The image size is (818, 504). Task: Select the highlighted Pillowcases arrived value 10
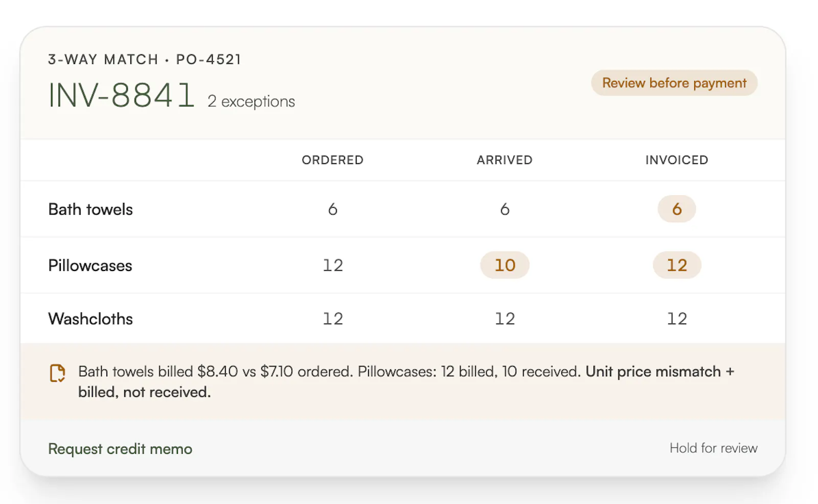pyautogui.click(x=505, y=265)
